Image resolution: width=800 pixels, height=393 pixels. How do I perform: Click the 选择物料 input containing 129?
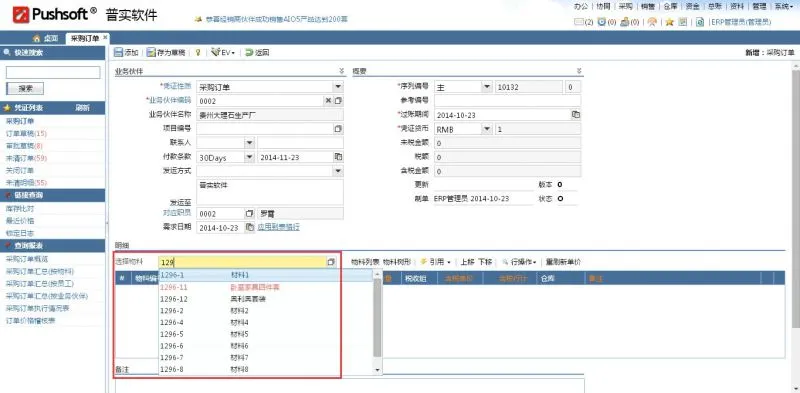(242, 262)
